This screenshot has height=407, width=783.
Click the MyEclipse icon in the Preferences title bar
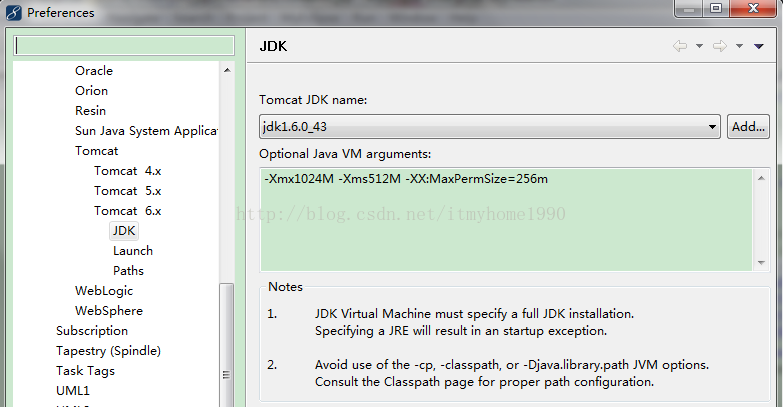point(13,12)
